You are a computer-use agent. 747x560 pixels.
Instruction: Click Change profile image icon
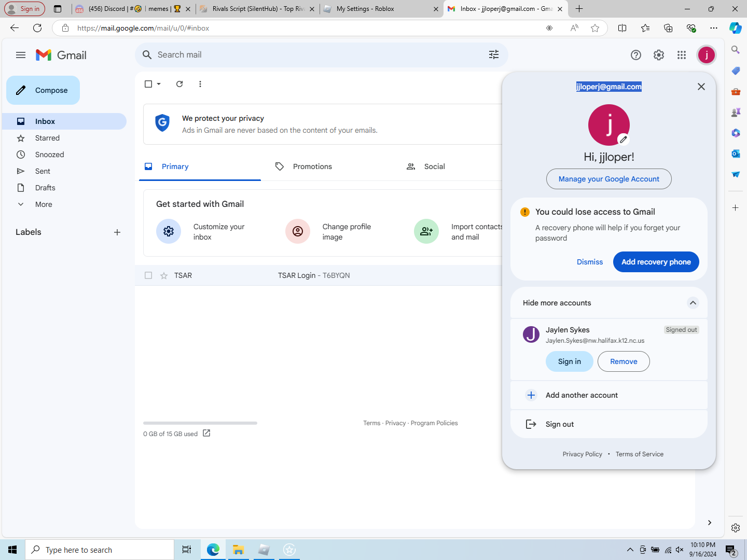pyautogui.click(x=298, y=231)
